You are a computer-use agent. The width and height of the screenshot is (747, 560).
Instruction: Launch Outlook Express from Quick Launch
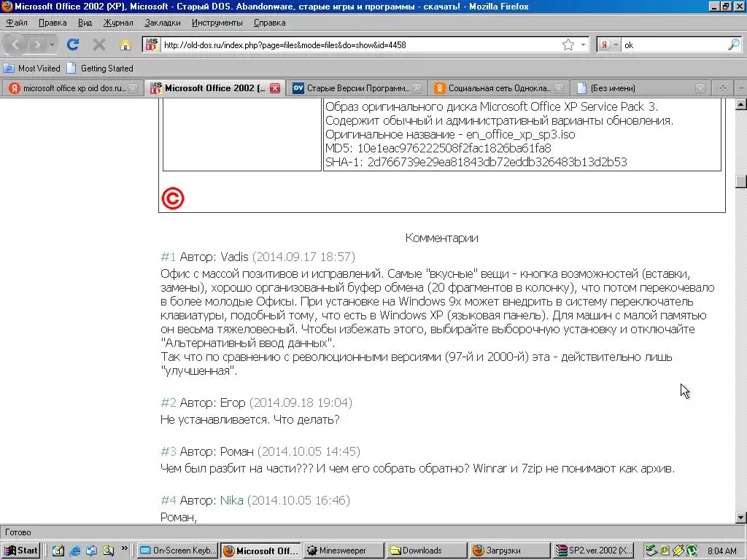(91, 551)
